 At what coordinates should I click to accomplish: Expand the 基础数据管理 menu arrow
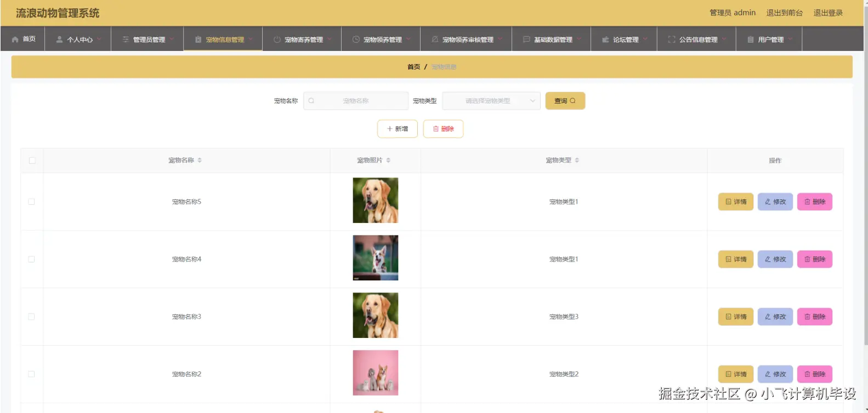[579, 39]
